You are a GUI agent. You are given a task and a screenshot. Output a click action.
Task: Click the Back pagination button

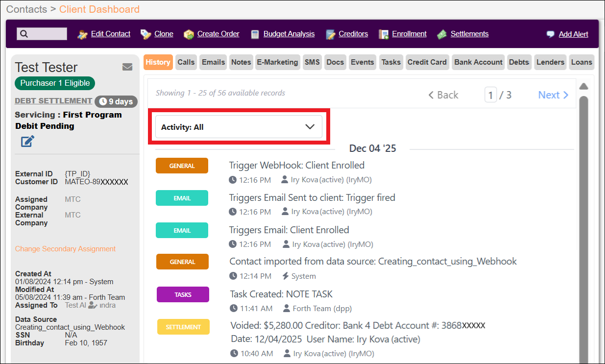pos(443,95)
